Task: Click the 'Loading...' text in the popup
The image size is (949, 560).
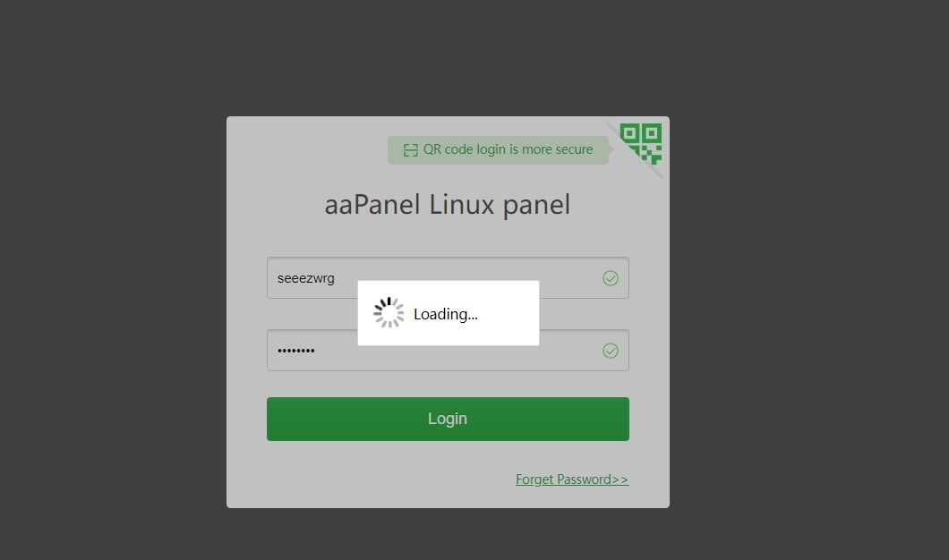Action: (x=446, y=315)
